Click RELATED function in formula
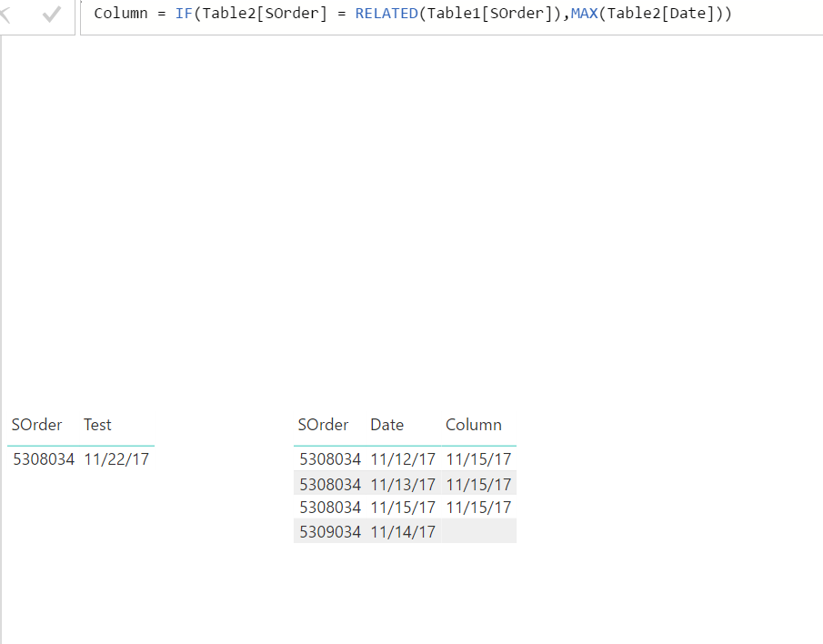The width and height of the screenshot is (823, 644). point(386,13)
